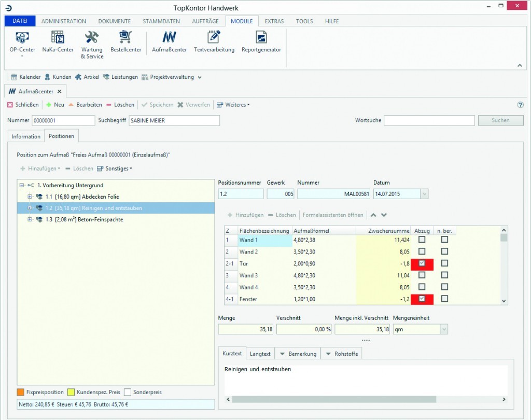531x420 pixels.
Task: Switch to the STAMMDATEN ribbon tab
Action: coord(161,21)
